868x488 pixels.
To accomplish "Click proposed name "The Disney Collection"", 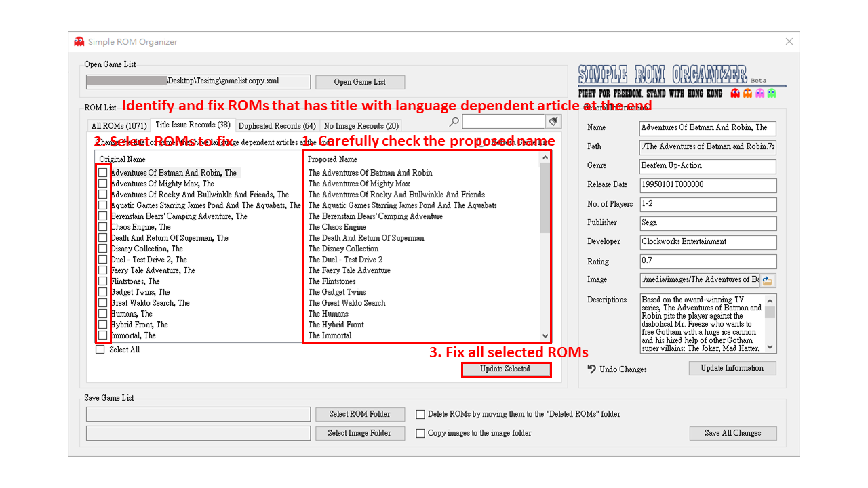I will [343, 249].
